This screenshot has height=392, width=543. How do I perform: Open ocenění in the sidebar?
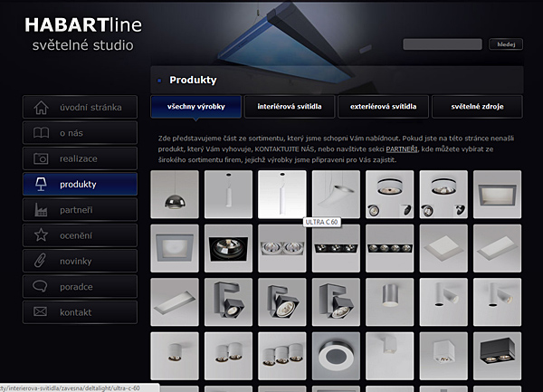(80, 235)
